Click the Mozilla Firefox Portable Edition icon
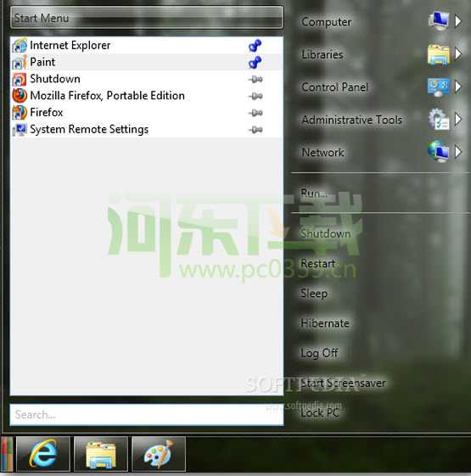471x476 pixels. pyautogui.click(x=20, y=96)
